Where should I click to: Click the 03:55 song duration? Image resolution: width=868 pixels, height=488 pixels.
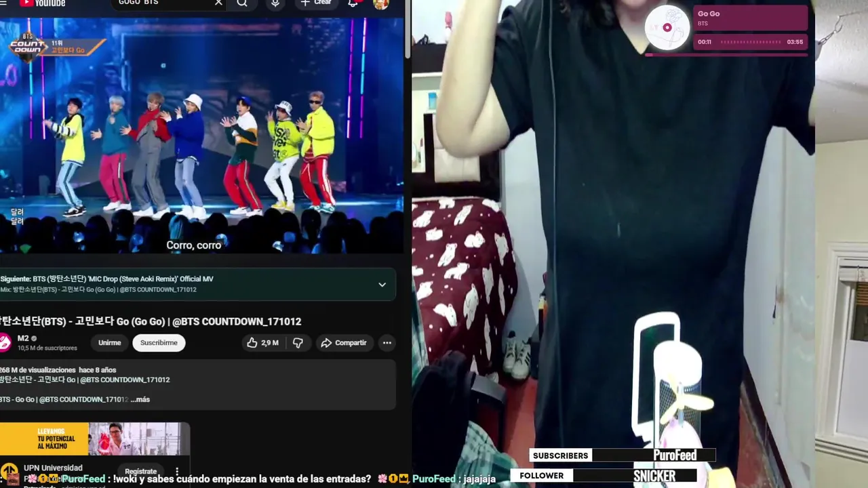(x=795, y=42)
